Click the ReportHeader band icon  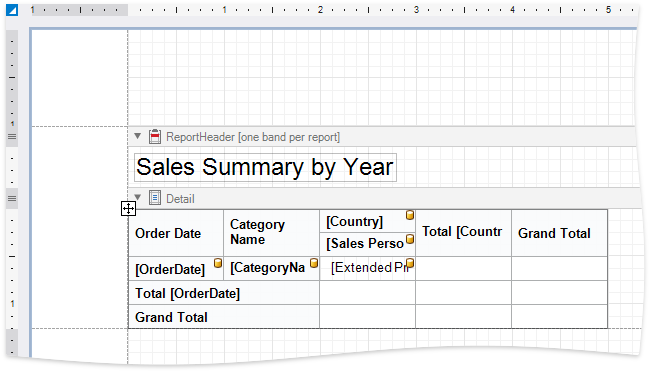[155, 136]
